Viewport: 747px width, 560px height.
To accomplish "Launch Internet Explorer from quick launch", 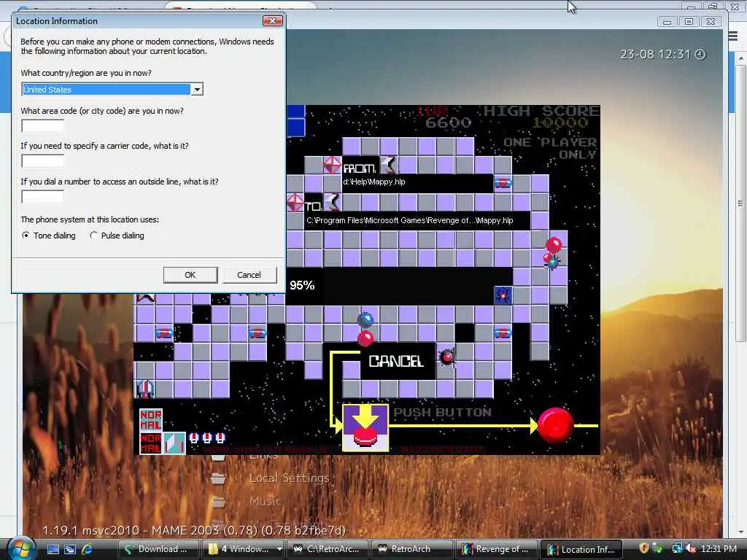I will (88, 549).
